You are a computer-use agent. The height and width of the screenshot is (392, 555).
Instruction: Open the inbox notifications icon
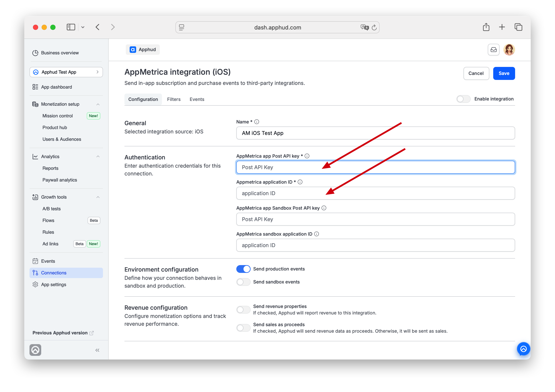pyautogui.click(x=493, y=50)
